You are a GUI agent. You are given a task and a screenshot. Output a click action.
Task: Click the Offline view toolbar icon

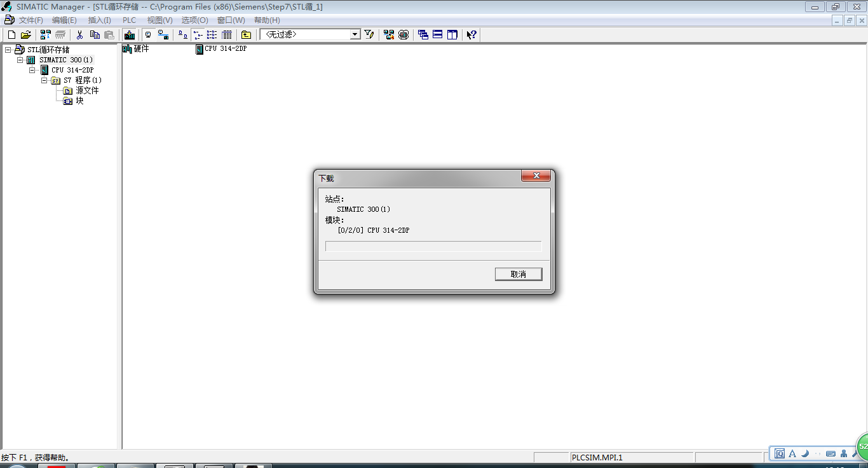click(149, 35)
